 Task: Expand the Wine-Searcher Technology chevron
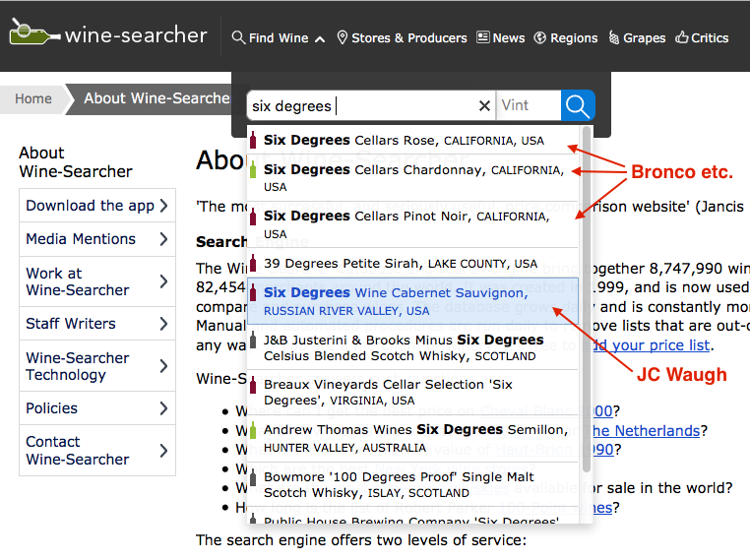[x=164, y=366]
